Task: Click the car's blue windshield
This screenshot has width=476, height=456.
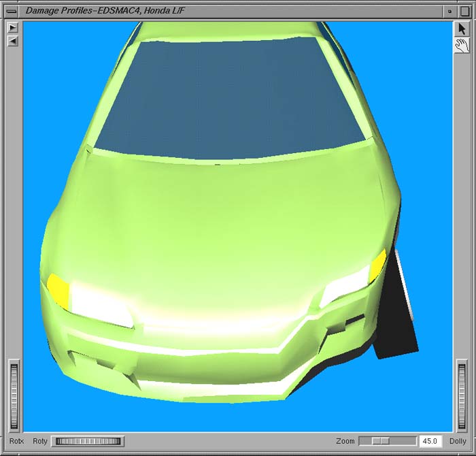Action: pos(231,95)
